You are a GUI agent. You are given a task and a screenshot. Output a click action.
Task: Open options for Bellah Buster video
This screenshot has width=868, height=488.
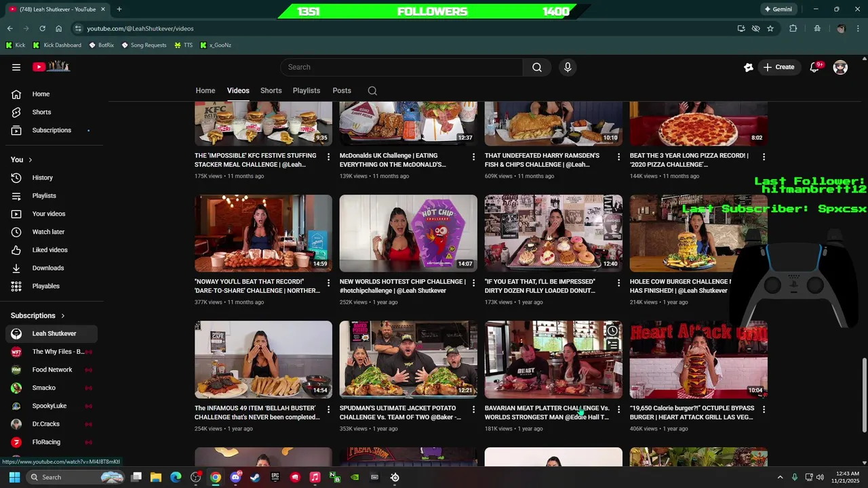pyautogui.click(x=328, y=409)
